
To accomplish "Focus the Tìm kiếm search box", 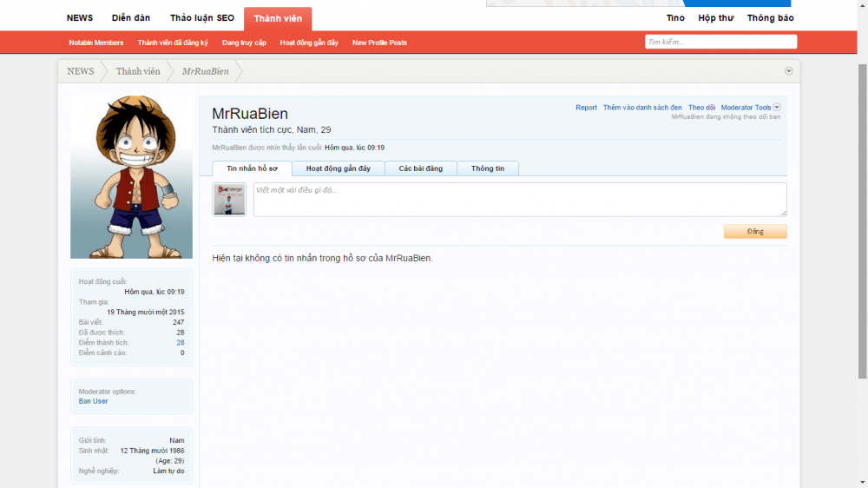I will (x=720, y=42).
